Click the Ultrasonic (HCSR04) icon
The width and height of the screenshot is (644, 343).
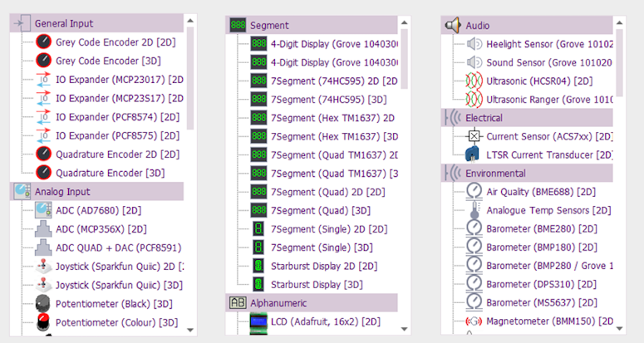pyautogui.click(x=474, y=81)
